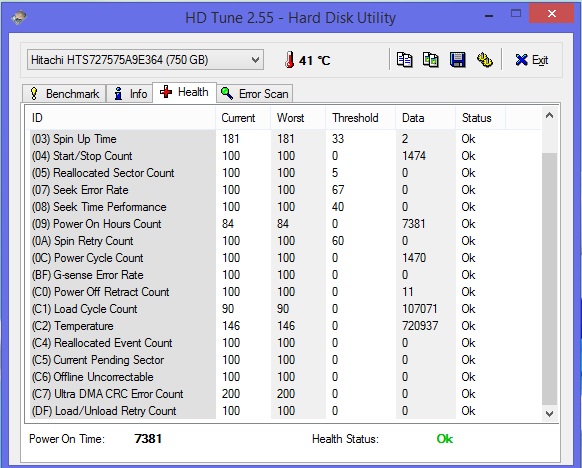Click the vertical scrollbar thumb
582x468 pixels.
click(x=549, y=279)
